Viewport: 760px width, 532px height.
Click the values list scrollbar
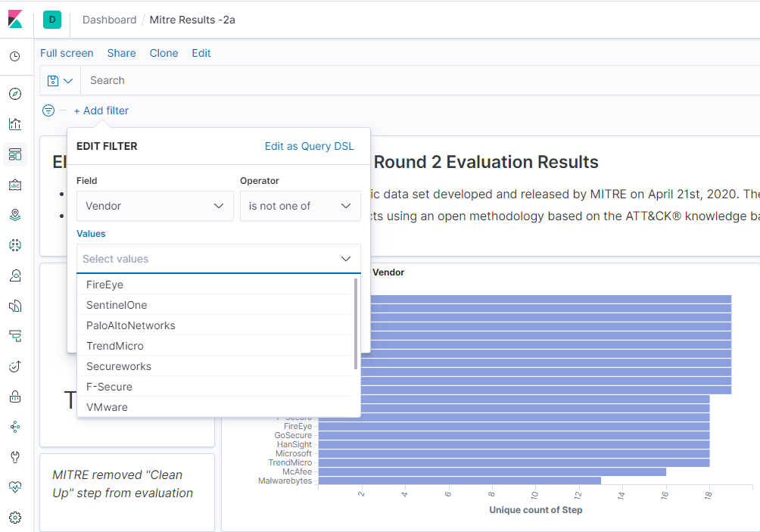pos(356,324)
